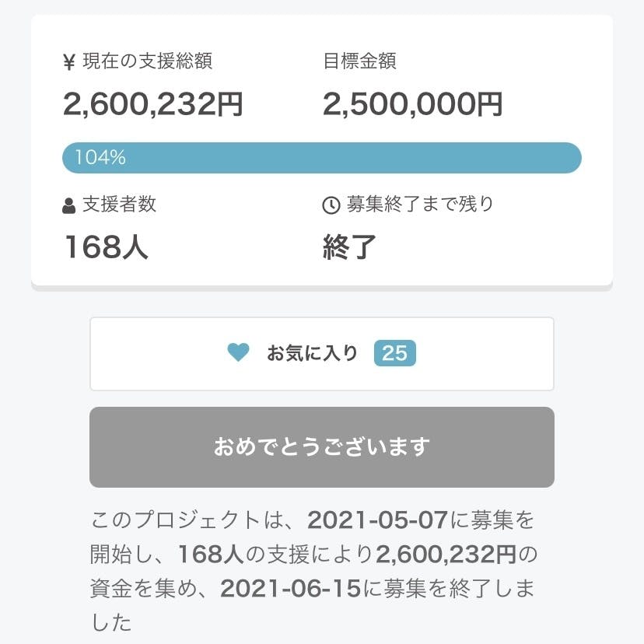This screenshot has height=644, width=644.
Task: Click the favorites count badge 25
Action: [x=394, y=354]
